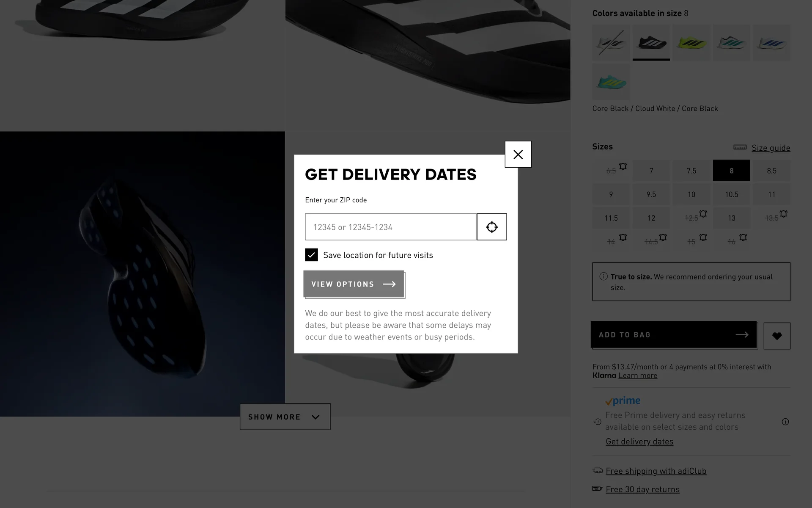Close the Get Delivery Dates dialog
This screenshot has height=508, width=812.
pyautogui.click(x=518, y=155)
